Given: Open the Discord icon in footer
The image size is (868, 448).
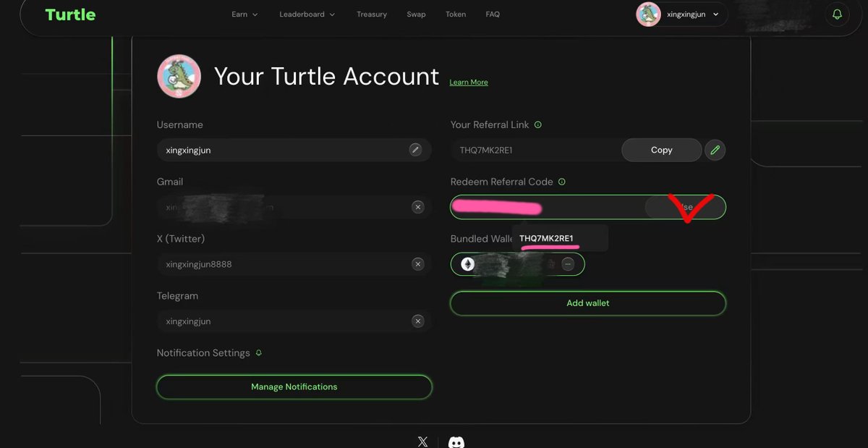Looking at the screenshot, I should pos(456,441).
